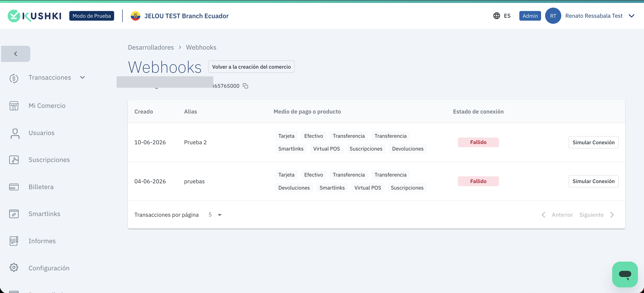
Task: Go to Siguiente page
Action: click(x=596, y=215)
